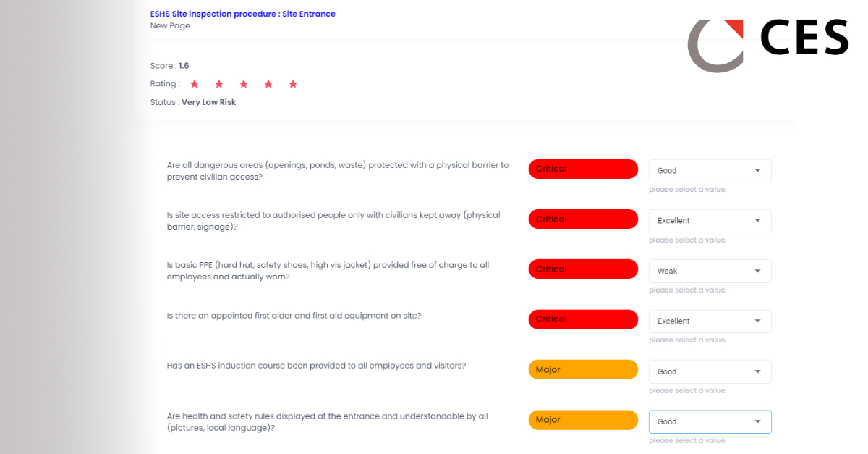
Task: Select the fifth rating star
Action: pos(293,84)
